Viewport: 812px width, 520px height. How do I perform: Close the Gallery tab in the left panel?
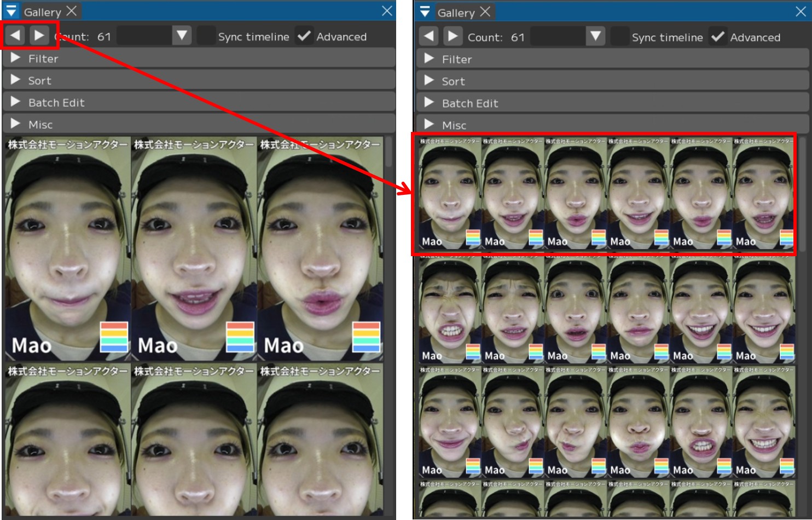pos(72,11)
